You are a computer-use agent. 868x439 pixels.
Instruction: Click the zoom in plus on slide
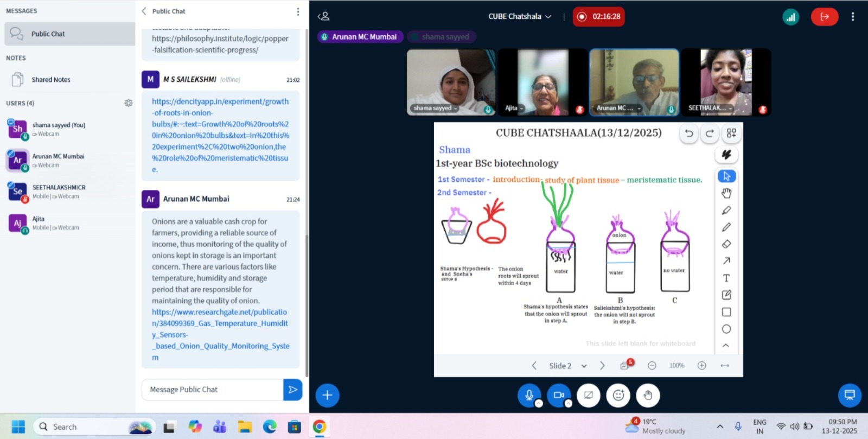[701, 366]
